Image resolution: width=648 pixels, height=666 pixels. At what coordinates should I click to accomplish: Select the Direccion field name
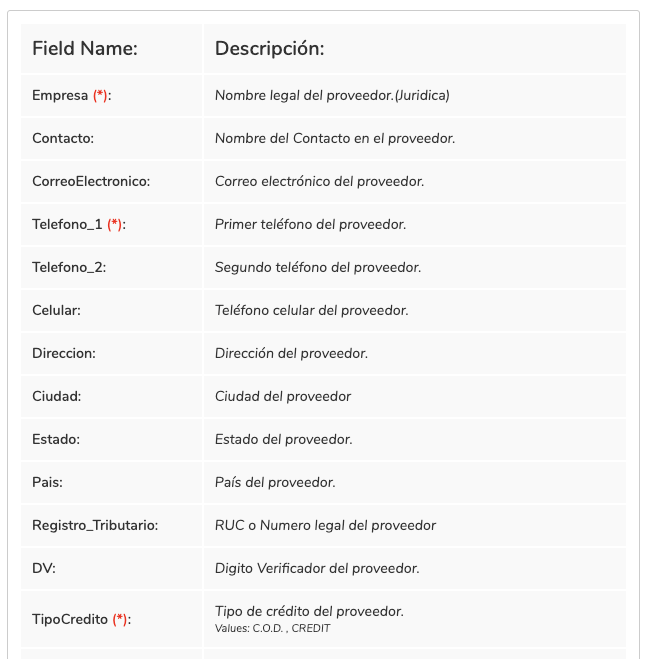64,353
